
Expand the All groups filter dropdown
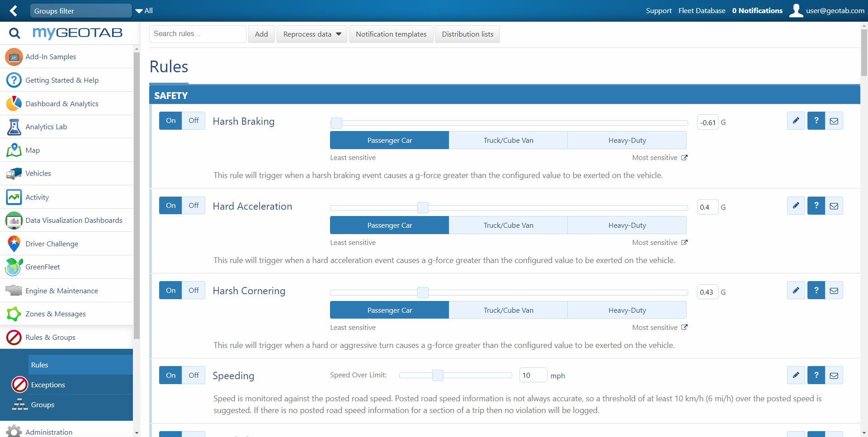(x=144, y=11)
